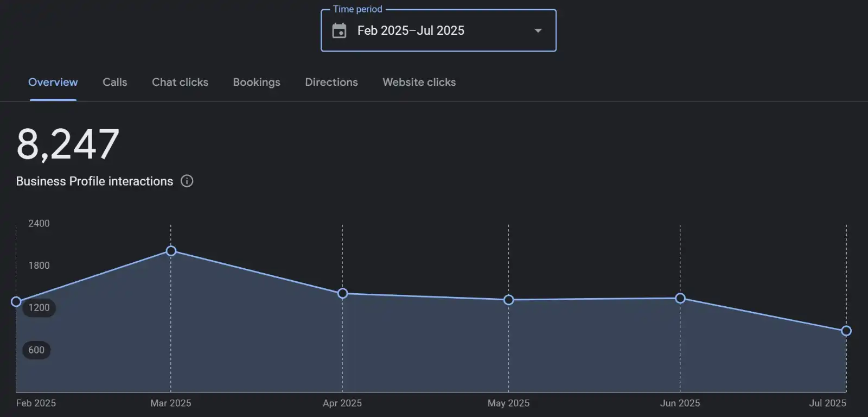Click the Jun 2025 data point
This screenshot has width=868, height=417.
click(x=680, y=298)
